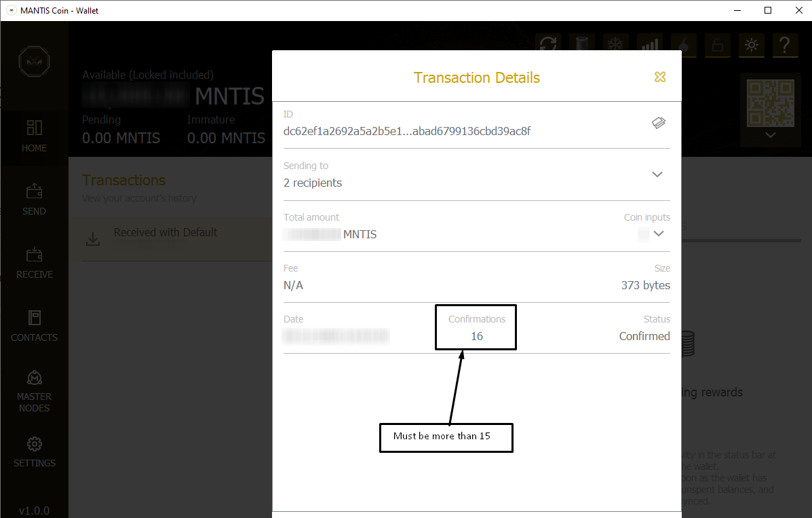Click the QR code image
Image resolution: width=812 pixels, height=518 pixels.
point(770,103)
